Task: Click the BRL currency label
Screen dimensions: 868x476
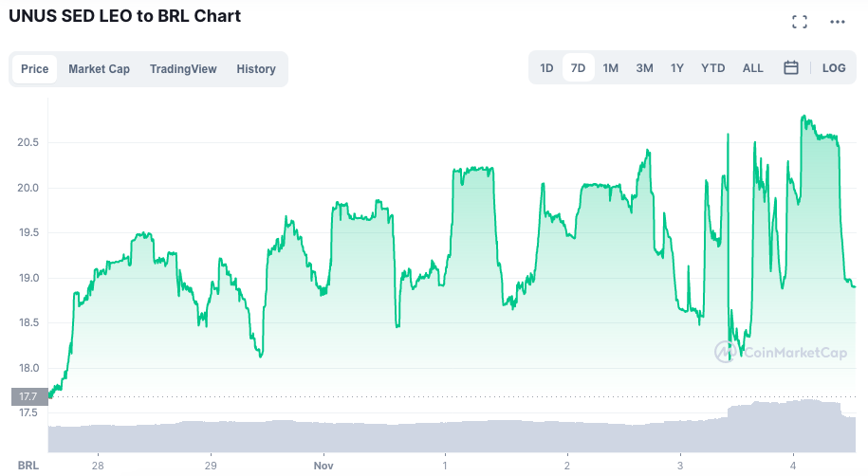Action: click(x=28, y=466)
